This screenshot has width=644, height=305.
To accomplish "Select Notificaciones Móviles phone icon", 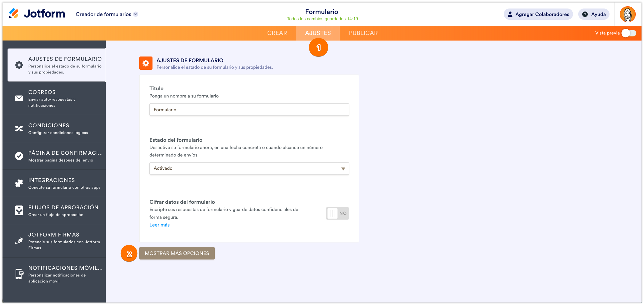I will pyautogui.click(x=19, y=274).
